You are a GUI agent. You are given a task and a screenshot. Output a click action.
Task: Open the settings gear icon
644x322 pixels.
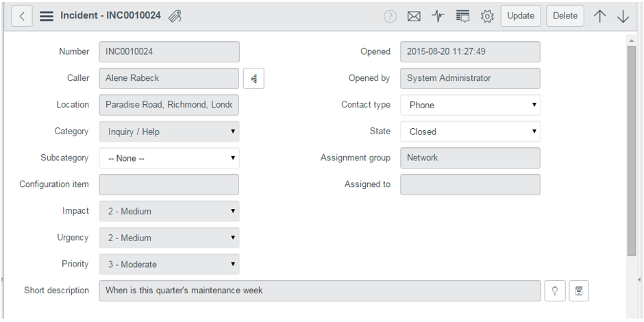click(x=487, y=16)
